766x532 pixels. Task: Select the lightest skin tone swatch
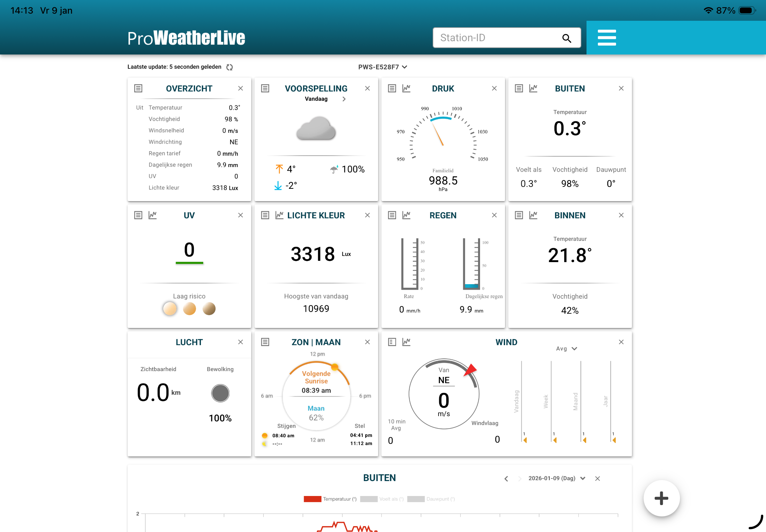170,308
